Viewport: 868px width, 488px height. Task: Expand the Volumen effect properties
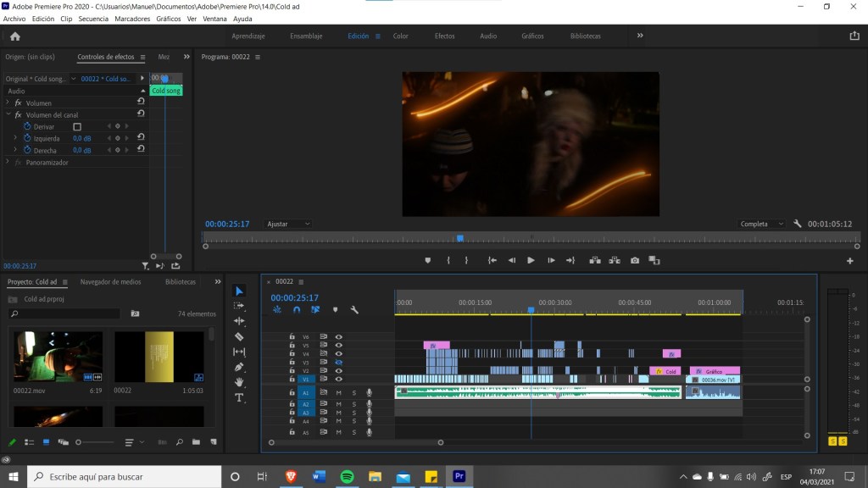[x=8, y=103]
